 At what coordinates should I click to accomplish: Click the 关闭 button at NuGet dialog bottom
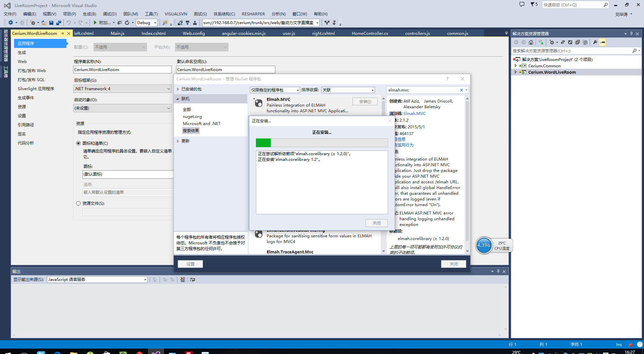click(x=453, y=264)
